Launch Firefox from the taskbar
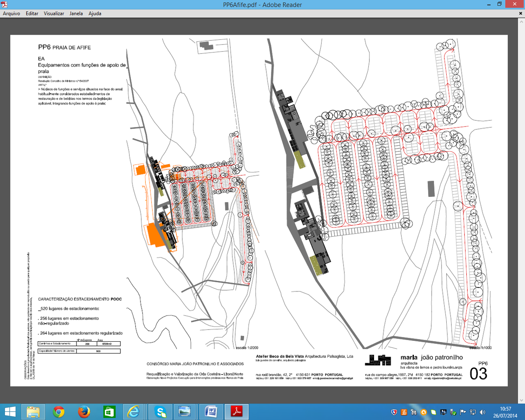Image resolution: width=525 pixels, height=420 pixels. tap(84, 412)
